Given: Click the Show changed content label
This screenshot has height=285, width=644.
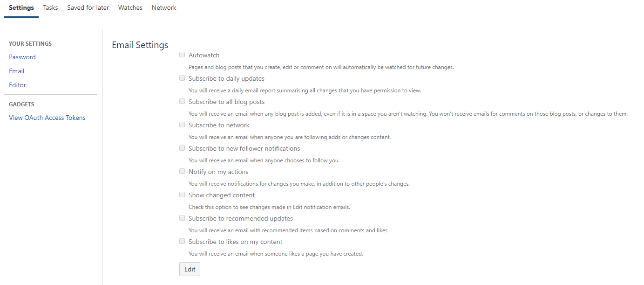Looking at the screenshot, I should pyautogui.click(x=222, y=195).
